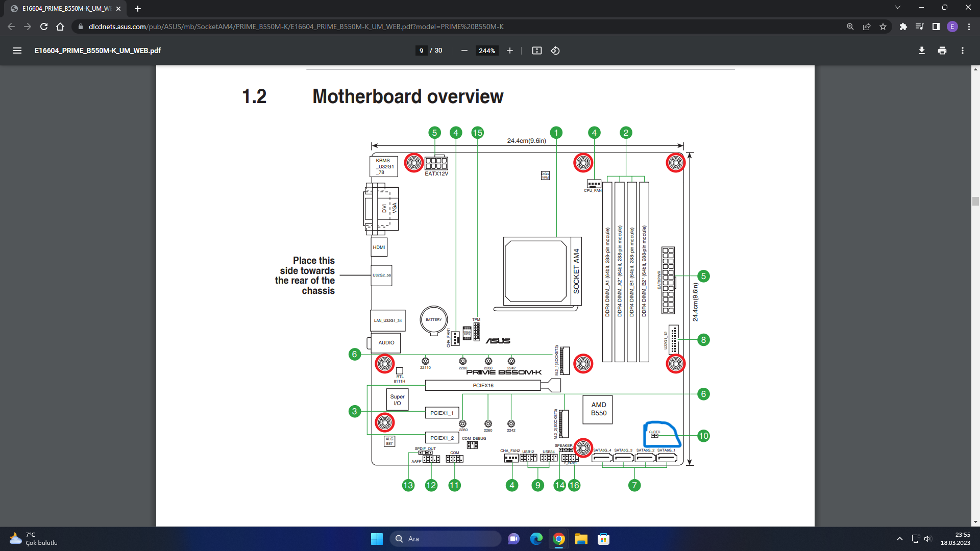Click the green callout number 10
Image resolution: width=980 pixels, height=551 pixels.
coord(703,436)
